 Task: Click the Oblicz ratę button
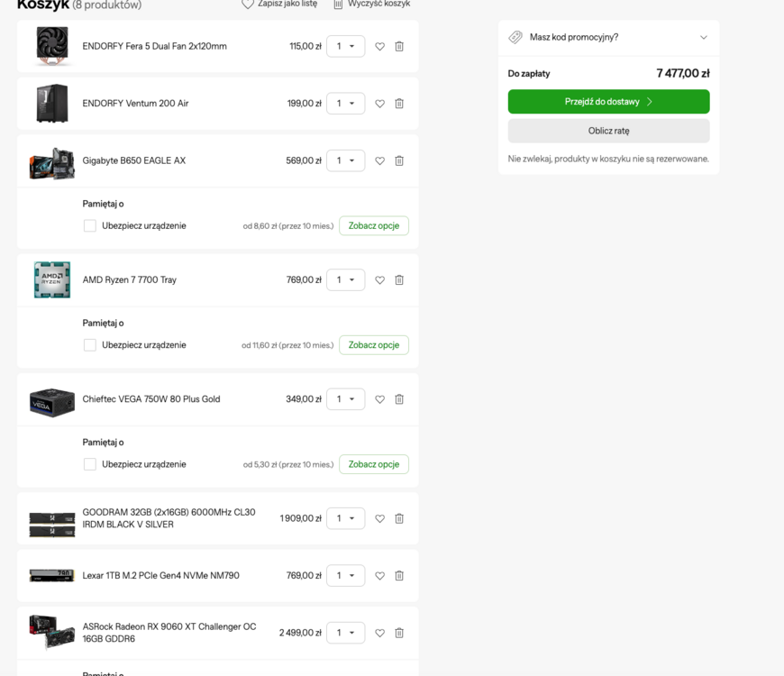pyautogui.click(x=608, y=131)
